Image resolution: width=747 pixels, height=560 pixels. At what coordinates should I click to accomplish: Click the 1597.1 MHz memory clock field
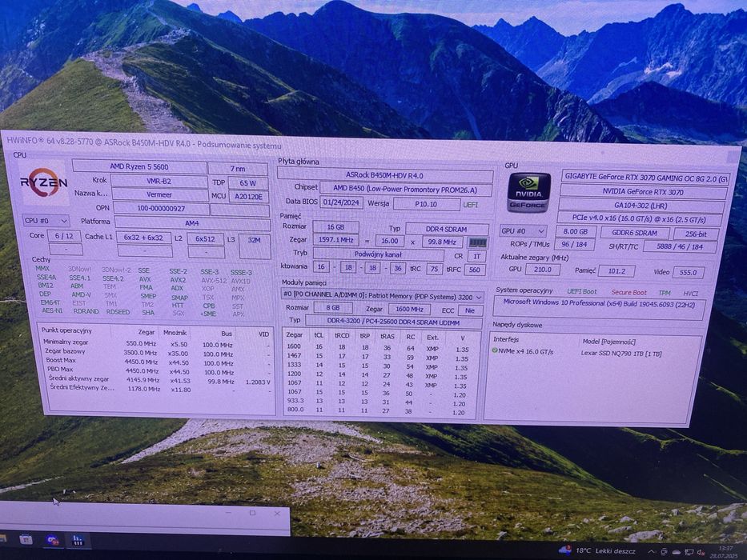tap(335, 239)
